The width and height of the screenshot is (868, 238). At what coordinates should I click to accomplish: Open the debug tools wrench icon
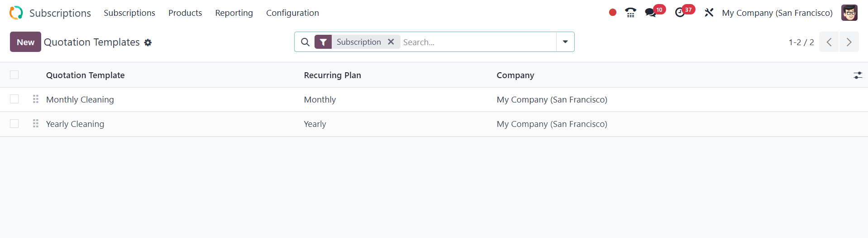[709, 13]
